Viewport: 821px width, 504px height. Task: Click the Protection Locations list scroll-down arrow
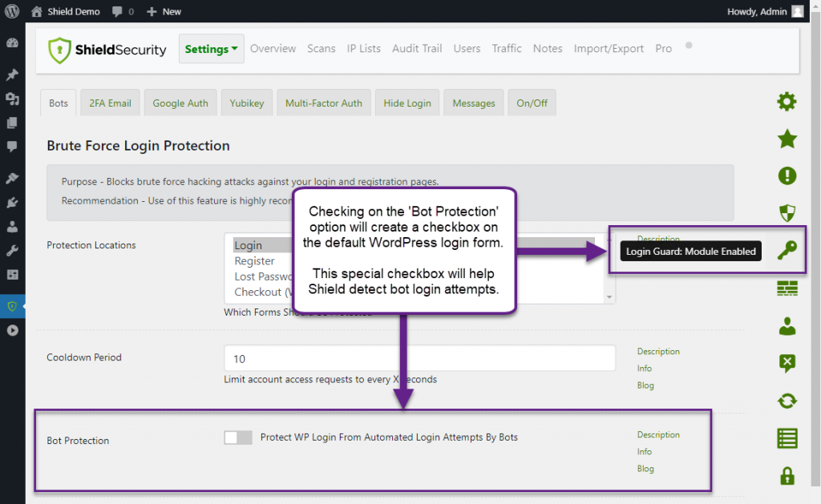(x=609, y=296)
